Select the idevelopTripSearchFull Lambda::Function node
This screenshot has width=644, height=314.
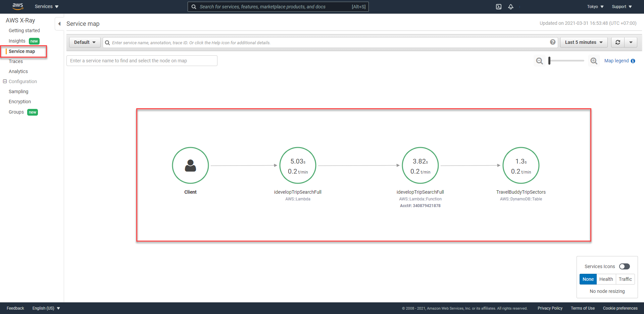tap(420, 165)
